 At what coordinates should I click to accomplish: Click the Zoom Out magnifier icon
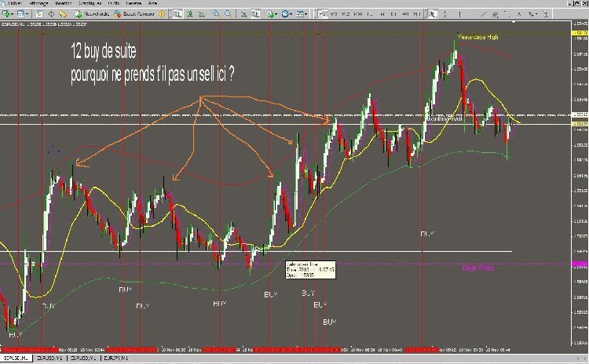pos(228,14)
